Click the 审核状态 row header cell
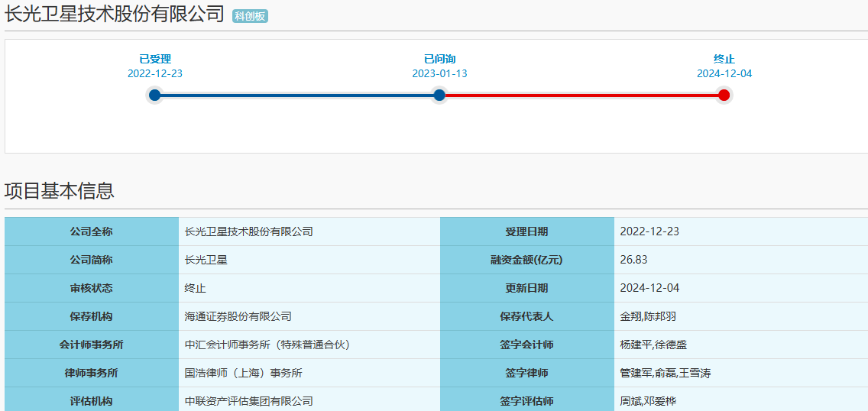 pos(91,288)
